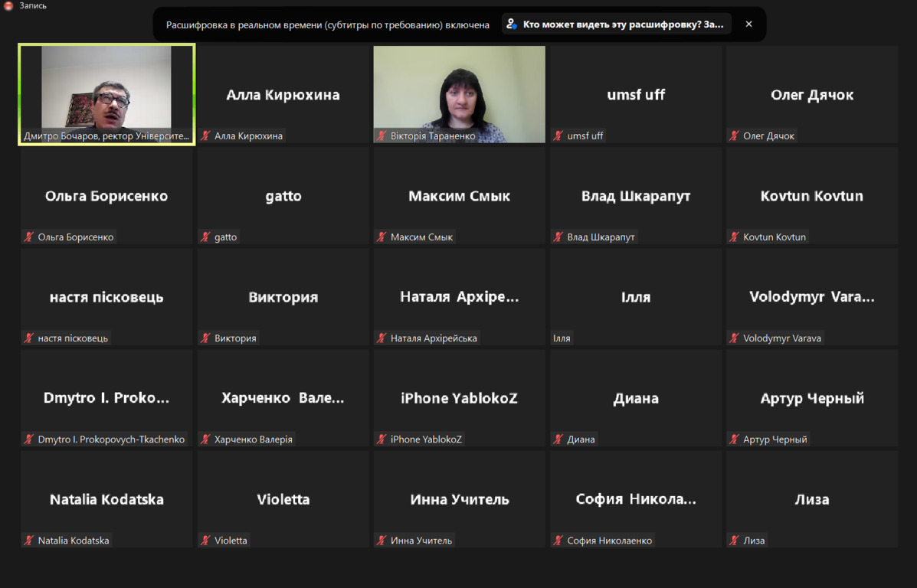The width and height of the screenshot is (917, 588).
Task: Click 'Влад Шкарапут' name label at tile bottom
Action: click(x=601, y=237)
